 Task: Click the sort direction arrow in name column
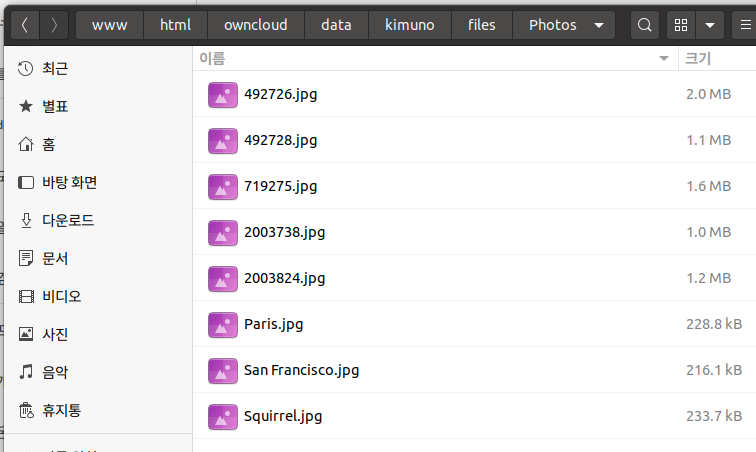pos(664,59)
